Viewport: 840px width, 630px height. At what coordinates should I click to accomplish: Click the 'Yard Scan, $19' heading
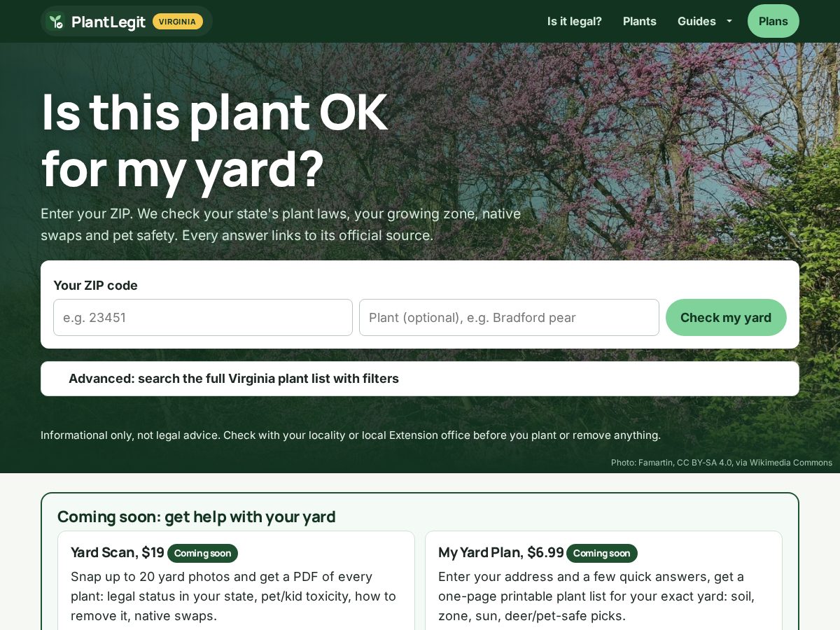coord(118,552)
